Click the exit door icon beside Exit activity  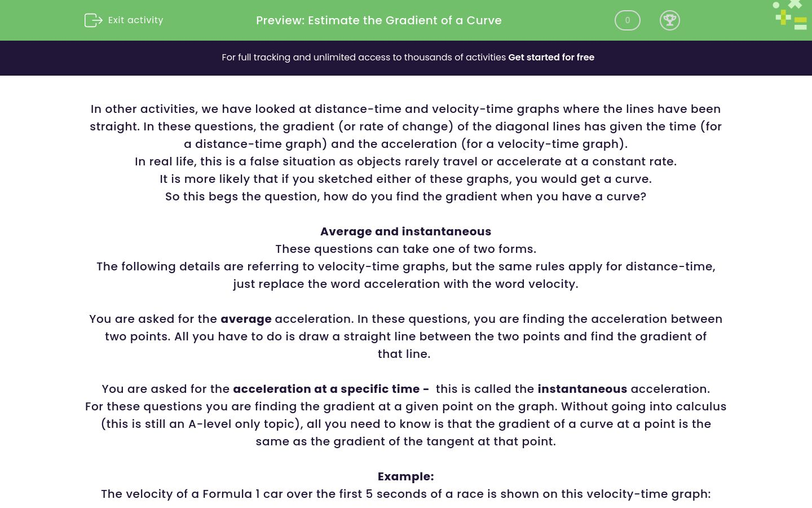[93, 20]
